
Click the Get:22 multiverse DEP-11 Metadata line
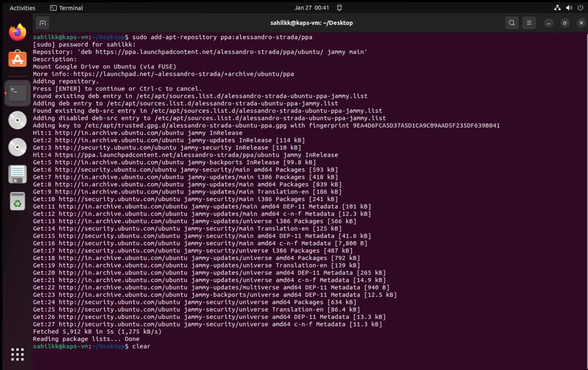tap(211, 288)
